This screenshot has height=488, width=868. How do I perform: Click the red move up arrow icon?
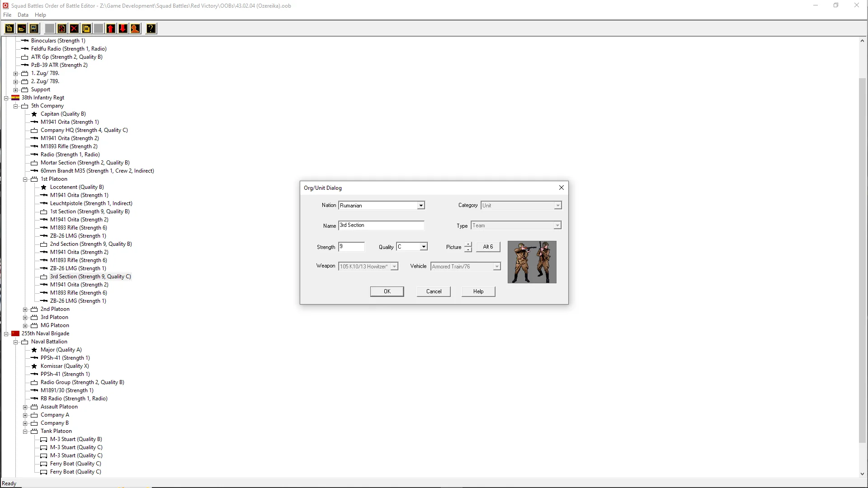tap(111, 29)
